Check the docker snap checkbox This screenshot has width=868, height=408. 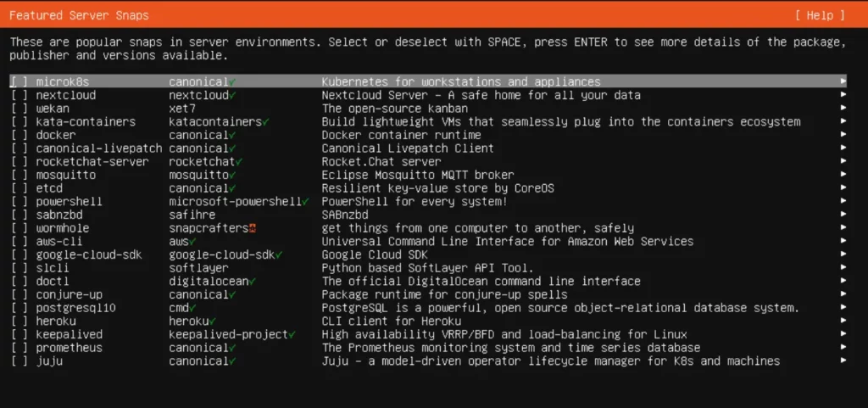point(19,135)
